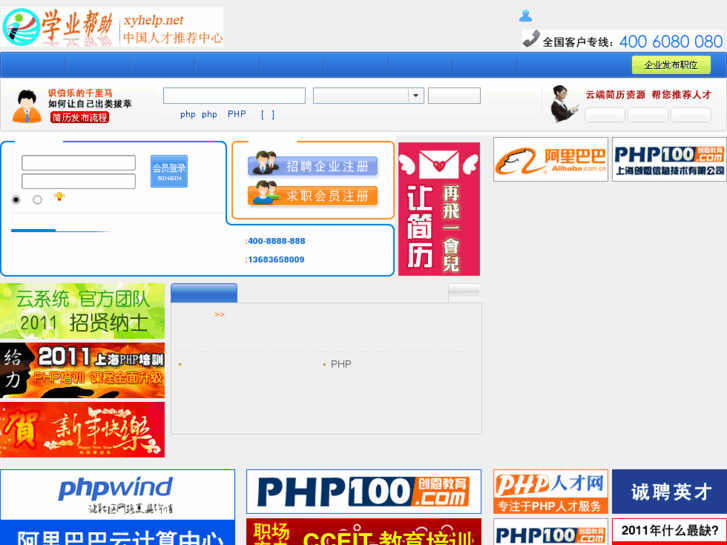Open the 诚聘英才 dark blue banner
This screenshot has width=727, height=545.
pos(670,492)
